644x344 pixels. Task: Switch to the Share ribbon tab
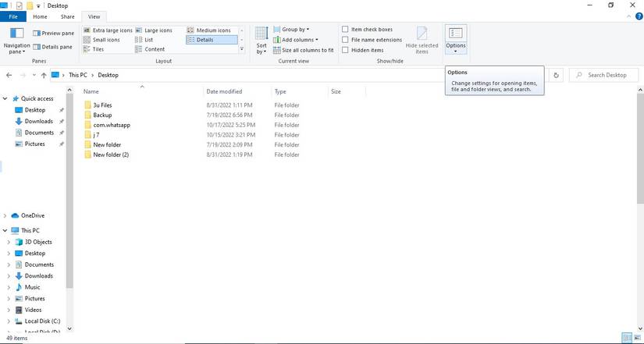[68, 16]
